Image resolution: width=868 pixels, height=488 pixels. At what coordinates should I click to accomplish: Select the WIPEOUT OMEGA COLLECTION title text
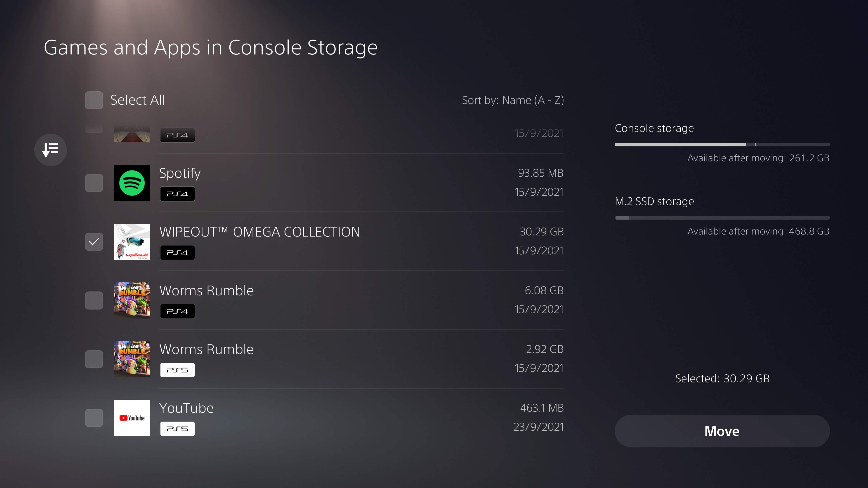coord(259,232)
